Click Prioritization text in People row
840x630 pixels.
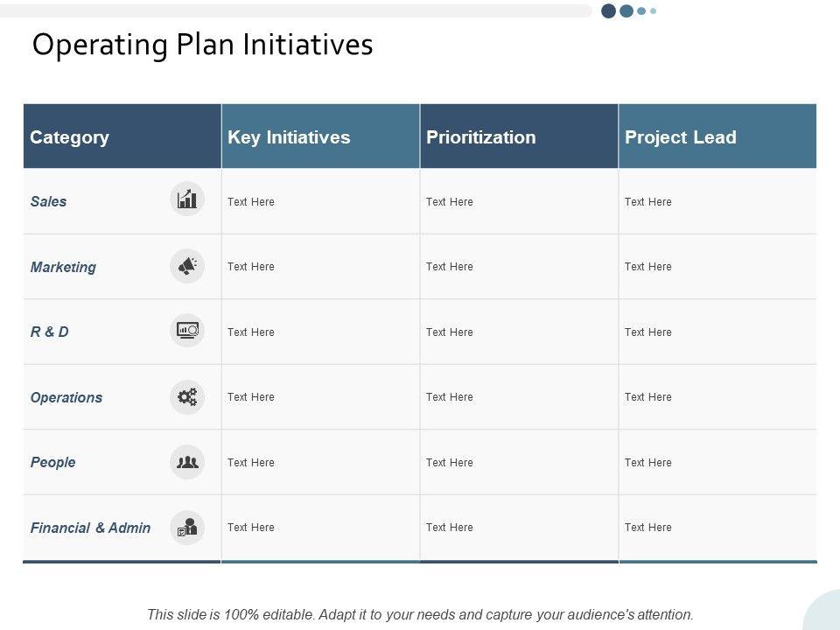(450, 463)
